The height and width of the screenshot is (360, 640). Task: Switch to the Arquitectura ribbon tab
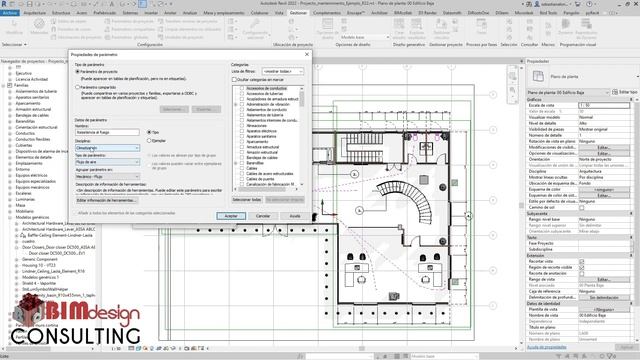click(35, 13)
